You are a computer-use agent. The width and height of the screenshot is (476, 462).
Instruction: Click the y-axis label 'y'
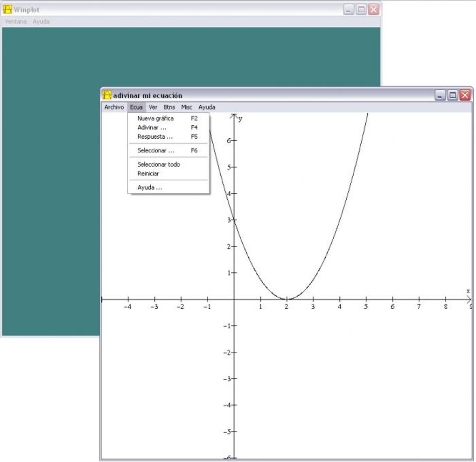pos(240,119)
